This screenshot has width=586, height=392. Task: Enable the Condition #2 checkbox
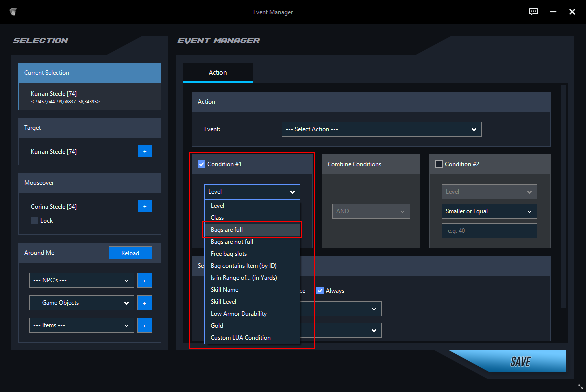click(439, 164)
